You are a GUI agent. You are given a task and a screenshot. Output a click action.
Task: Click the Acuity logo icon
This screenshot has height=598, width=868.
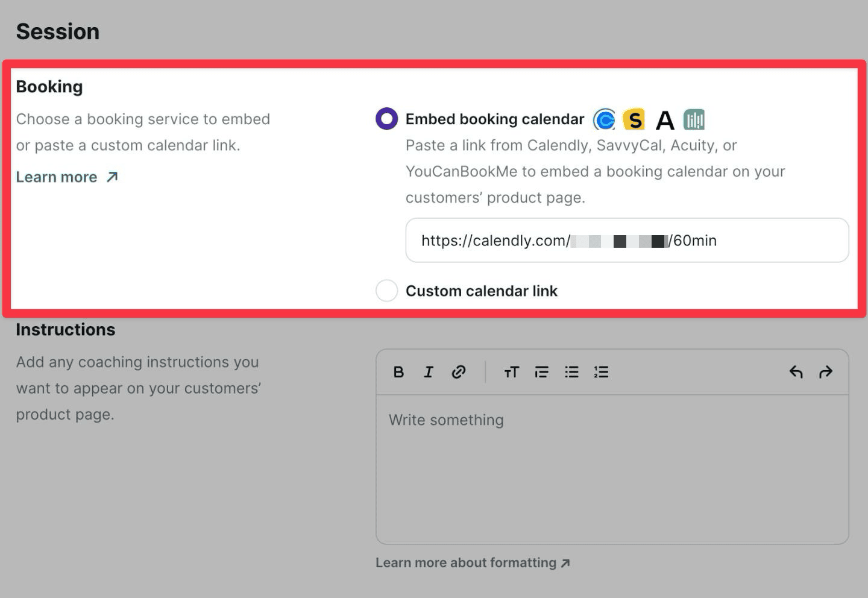tap(665, 120)
